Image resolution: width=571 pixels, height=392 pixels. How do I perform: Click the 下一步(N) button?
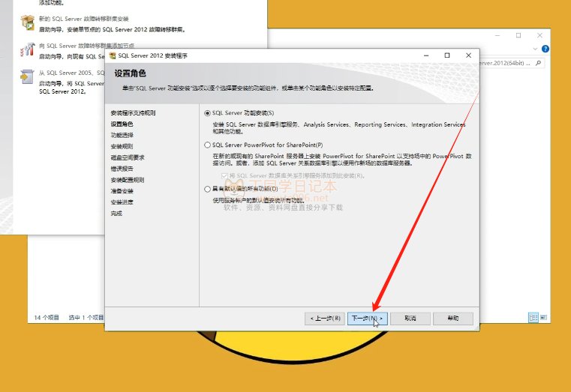click(x=367, y=319)
